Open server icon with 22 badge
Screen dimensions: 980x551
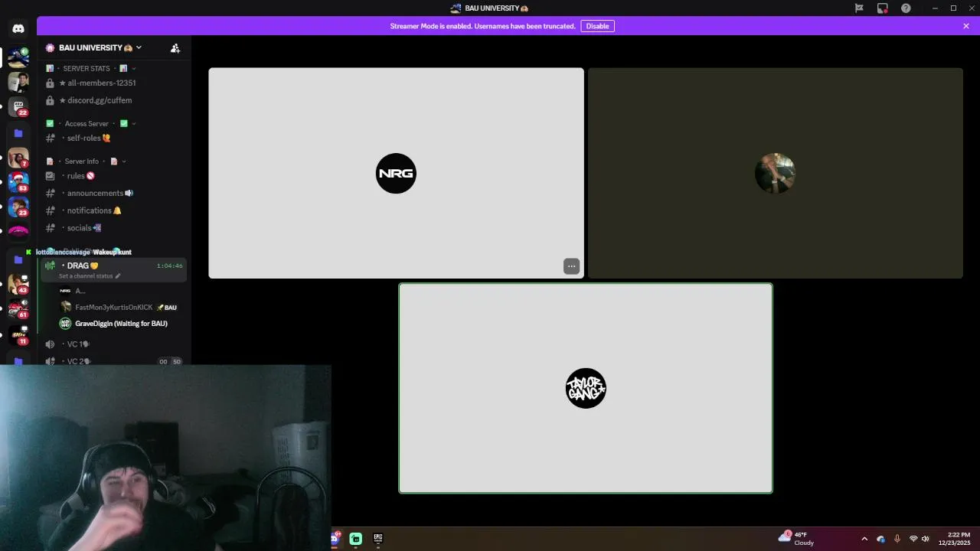[18, 107]
